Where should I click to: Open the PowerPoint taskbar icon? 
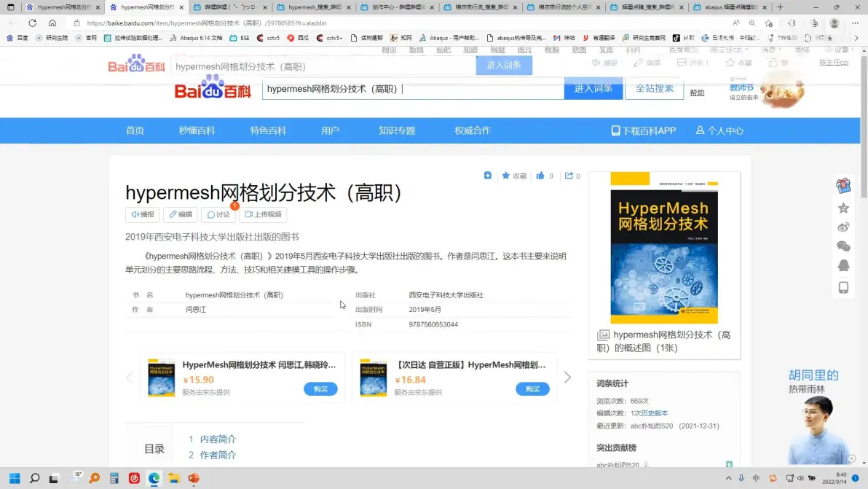[194, 479]
